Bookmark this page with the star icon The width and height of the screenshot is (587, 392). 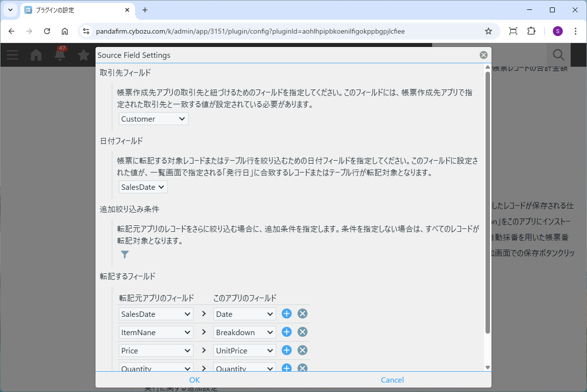click(489, 31)
